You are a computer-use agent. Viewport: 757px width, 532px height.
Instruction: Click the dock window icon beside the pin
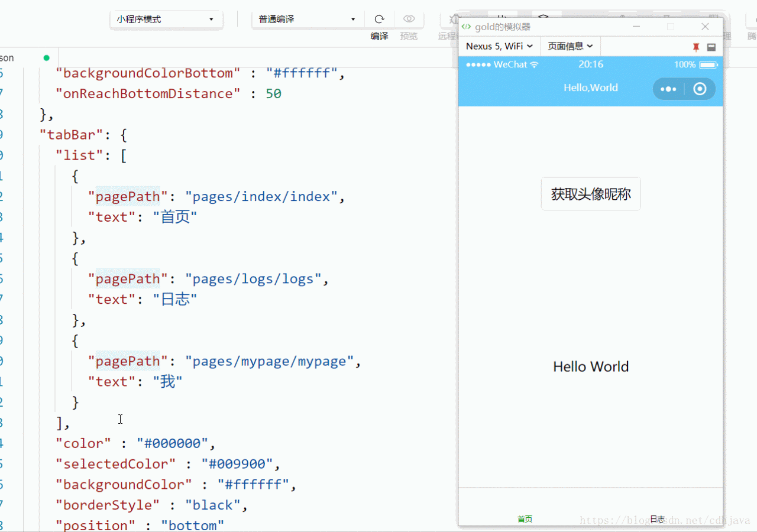click(x=711, y=47)
